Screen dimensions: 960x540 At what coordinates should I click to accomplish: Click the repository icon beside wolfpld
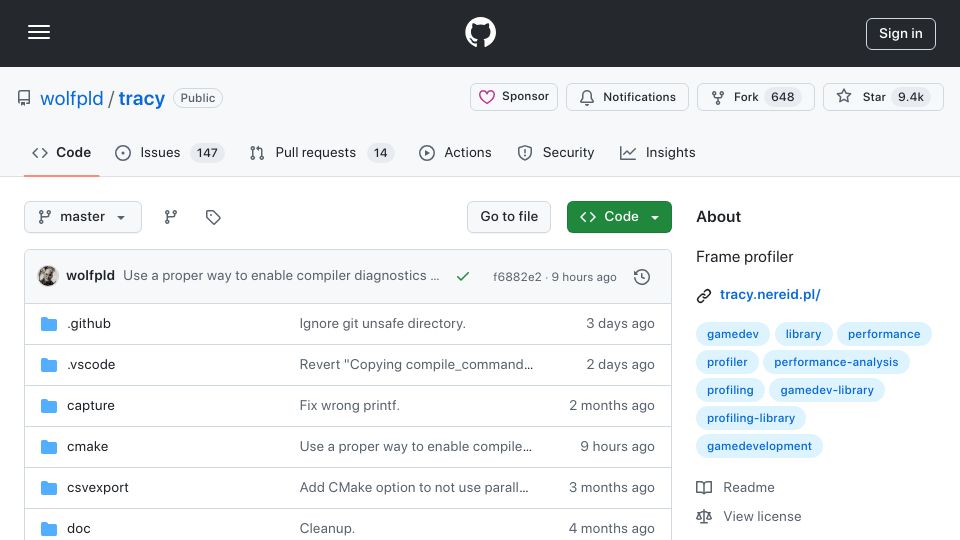pos(24,98)
